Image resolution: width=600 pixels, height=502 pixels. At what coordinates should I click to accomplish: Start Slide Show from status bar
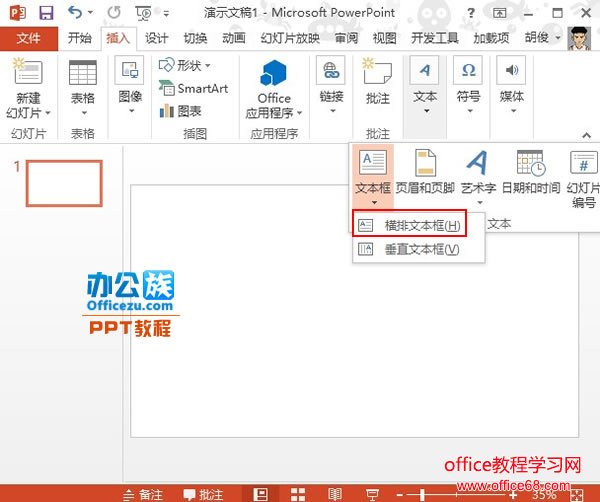372,494
